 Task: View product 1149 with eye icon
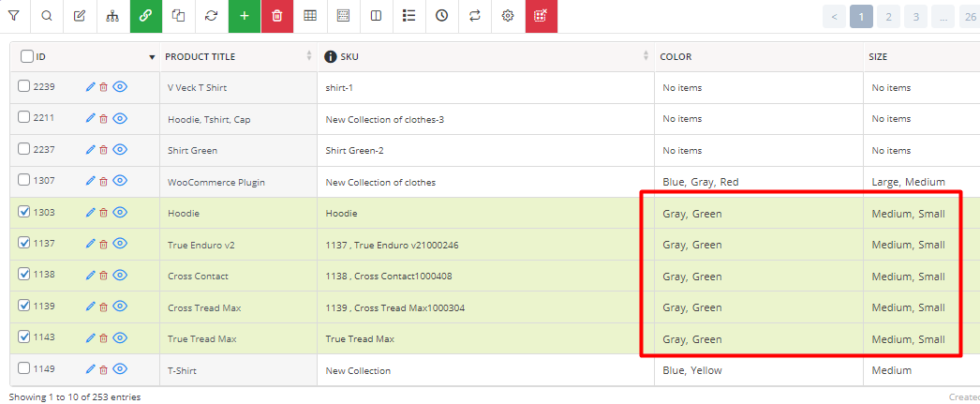click(x=120, y=369)
